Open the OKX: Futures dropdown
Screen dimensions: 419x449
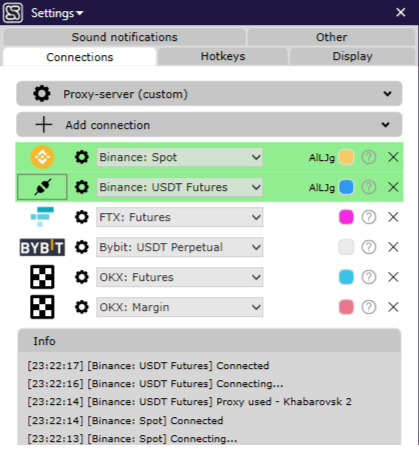(180, 277)
